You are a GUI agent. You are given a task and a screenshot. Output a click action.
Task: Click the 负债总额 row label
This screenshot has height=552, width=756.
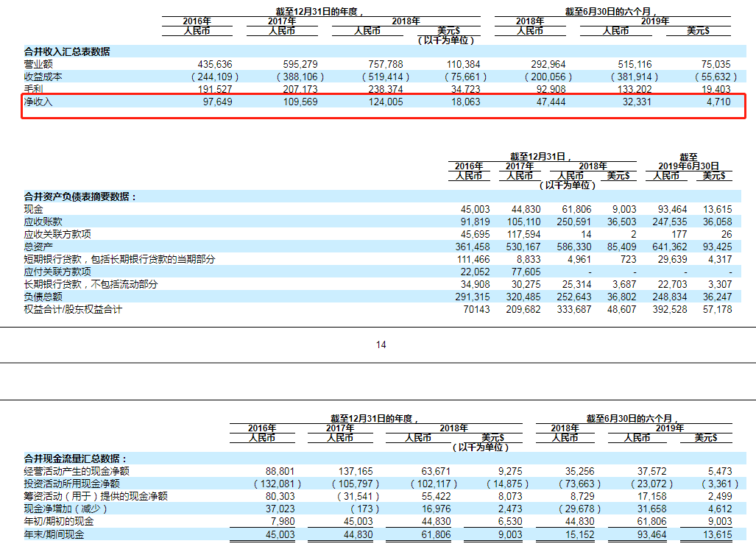pyautogui.click(x=43, y=297)
